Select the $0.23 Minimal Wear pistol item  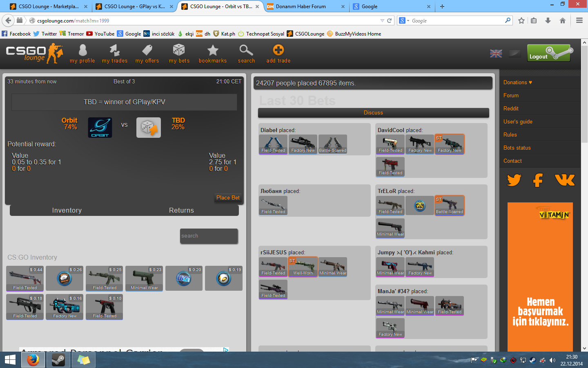pos(144,278)
